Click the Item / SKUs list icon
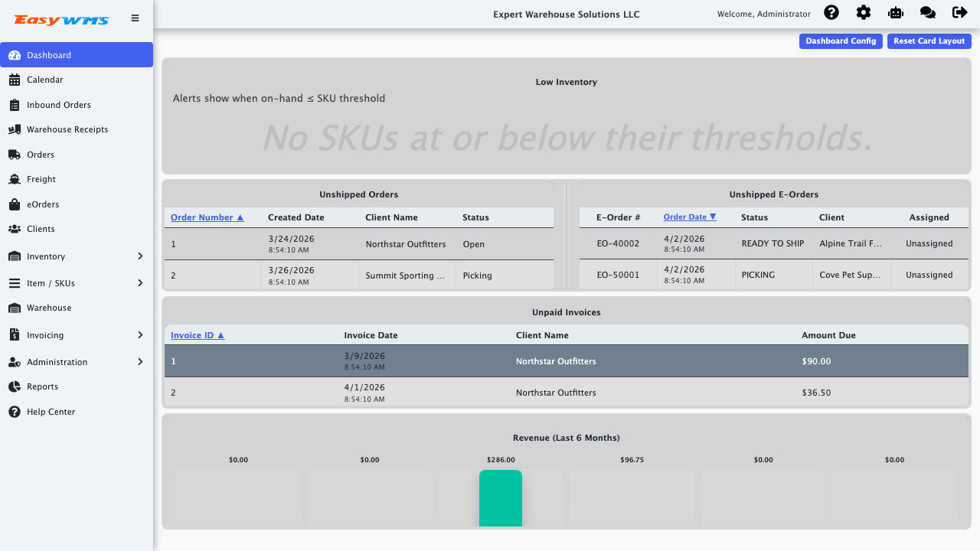Screen dimensions: 980x551 coord(15,283)
